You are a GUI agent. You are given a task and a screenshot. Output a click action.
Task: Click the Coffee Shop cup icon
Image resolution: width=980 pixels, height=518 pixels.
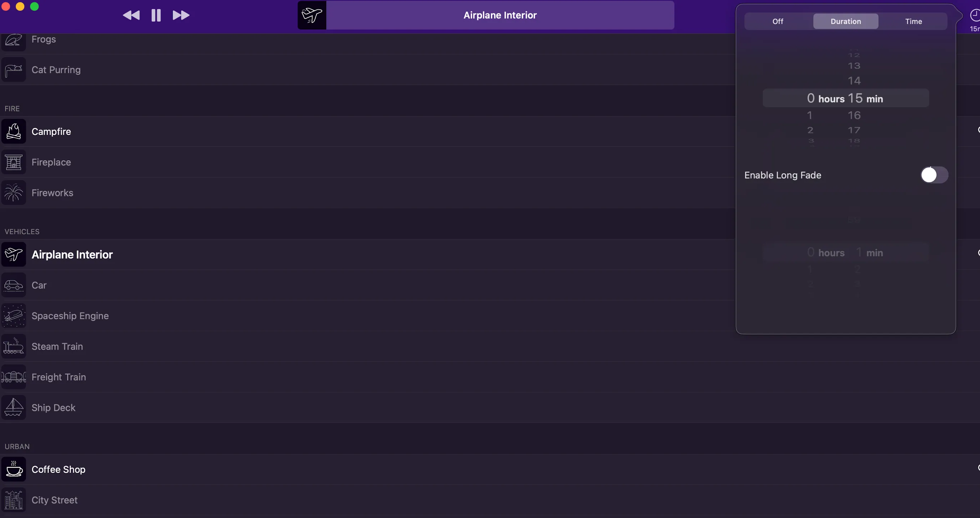[14, 469]
